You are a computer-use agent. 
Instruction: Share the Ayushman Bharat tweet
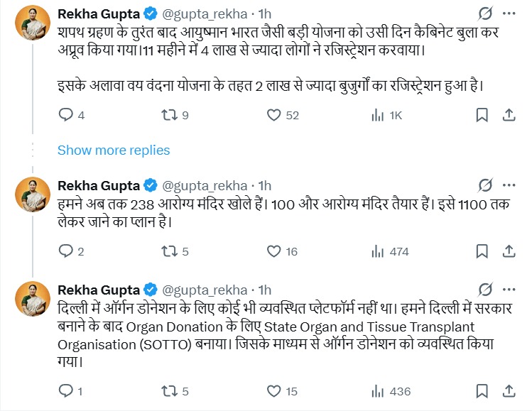(509, 115)
